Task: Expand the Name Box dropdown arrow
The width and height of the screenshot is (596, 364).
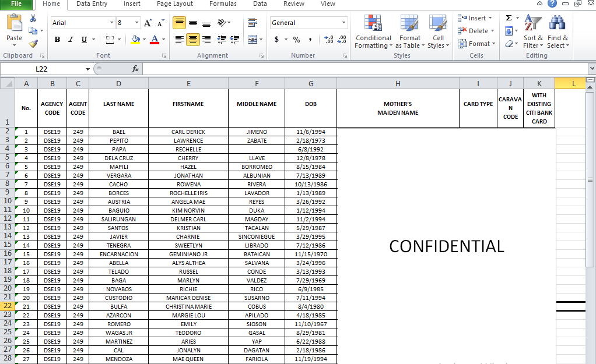Action: [87, 69]
